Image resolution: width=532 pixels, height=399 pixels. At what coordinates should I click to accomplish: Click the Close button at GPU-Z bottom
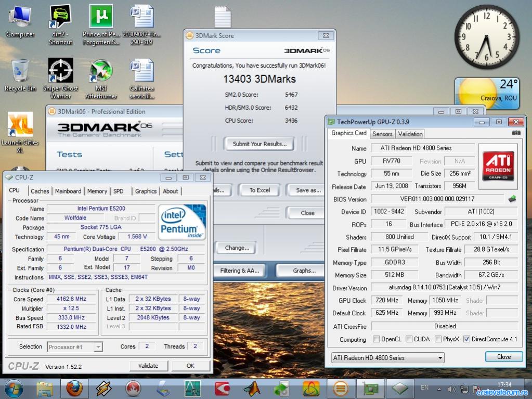504,356
